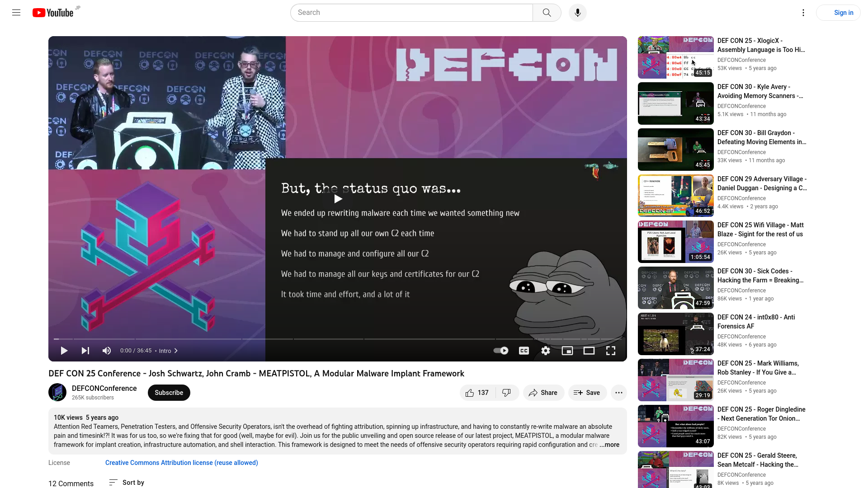
Task: Open DEFCONConference channel name link
Action: tap(104, 389)
